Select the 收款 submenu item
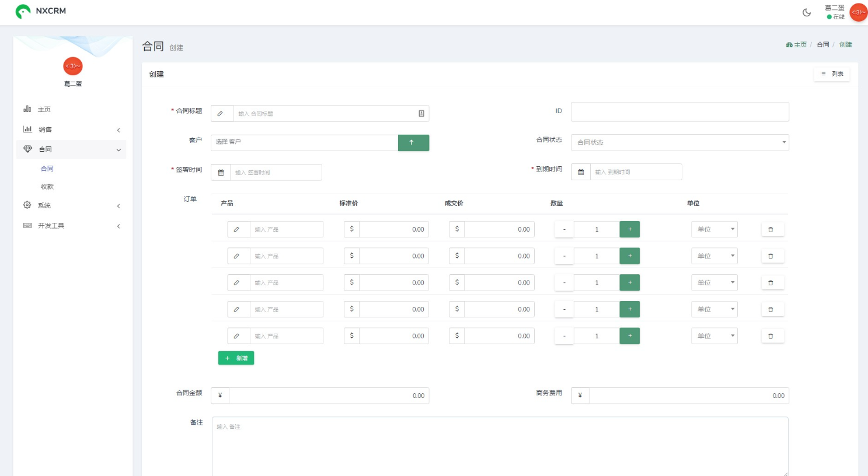Viewport: 868px width, 476px height. [47, 187]
